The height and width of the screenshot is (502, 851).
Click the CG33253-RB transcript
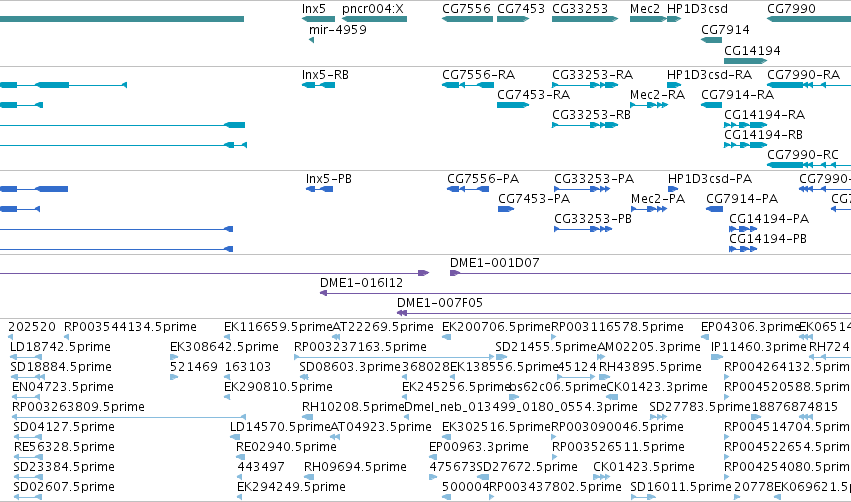[x=585, y=125]
